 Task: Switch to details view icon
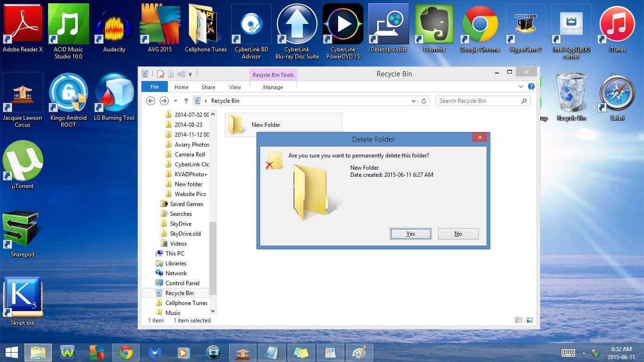[x=519, y=320]
